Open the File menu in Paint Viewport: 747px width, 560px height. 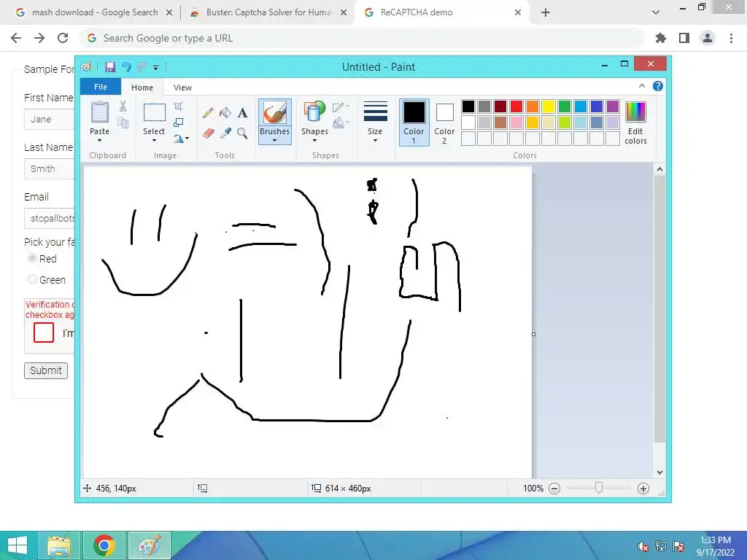[x=101, y=87]
